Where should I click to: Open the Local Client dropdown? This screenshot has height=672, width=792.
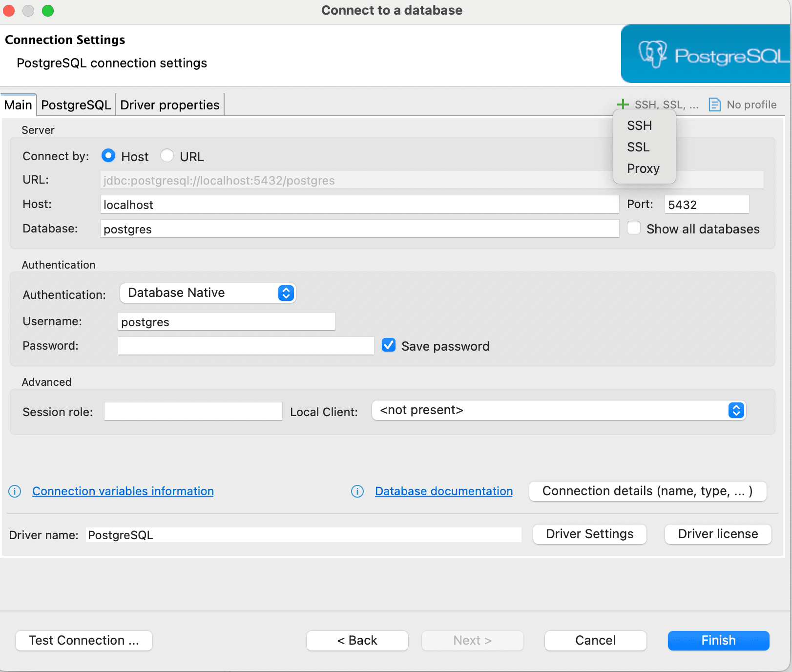click(x=559, y=410)
